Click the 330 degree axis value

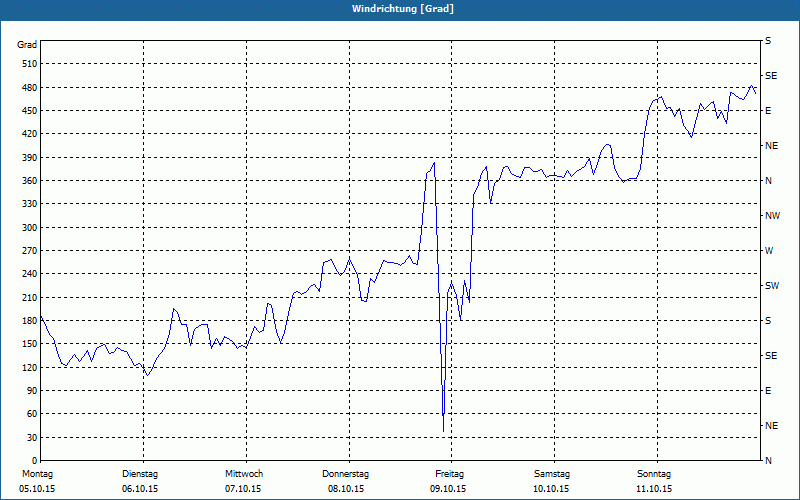point(30,204)
